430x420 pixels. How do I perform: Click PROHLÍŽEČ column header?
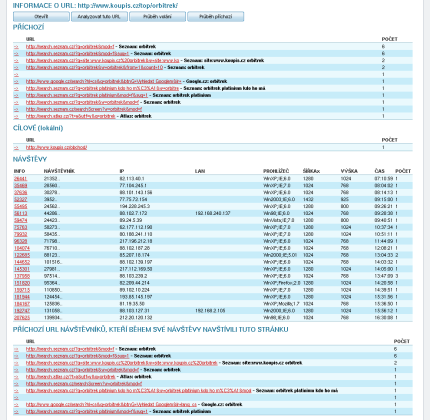(x=276, y=171)
